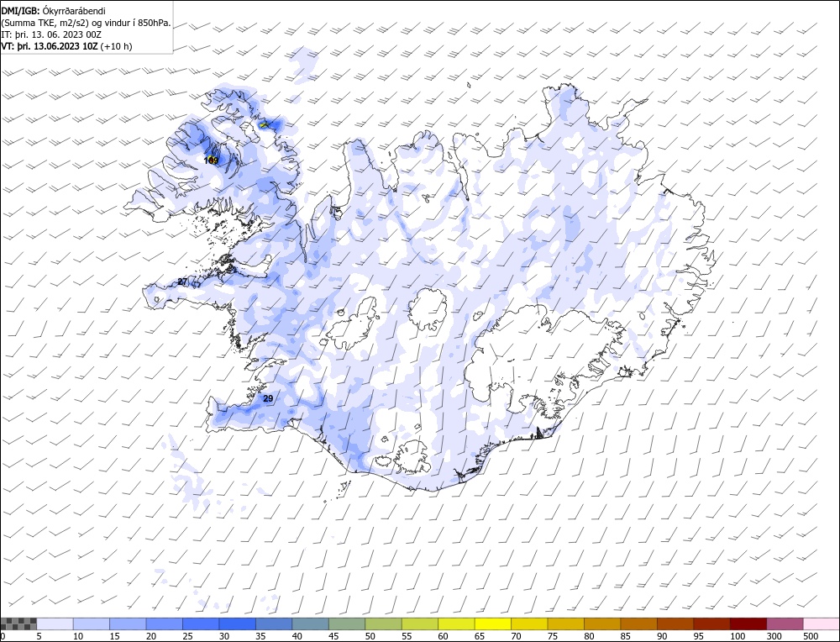The image size is (840, 642).
Task: Select the '(Summa TKE, m2/s2) og vindur í 850hPa.' line
Action: (x=87, y=23)
